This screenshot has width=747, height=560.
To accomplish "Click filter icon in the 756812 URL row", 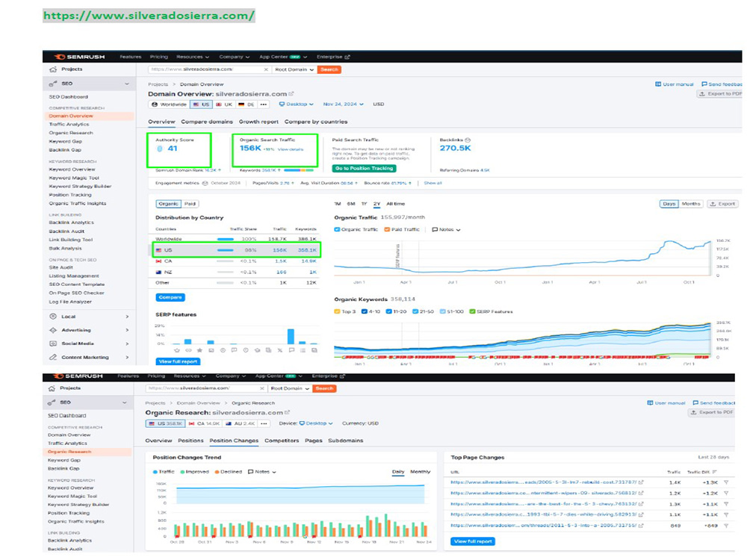I will pyautogui.click(x=726, y=494).
